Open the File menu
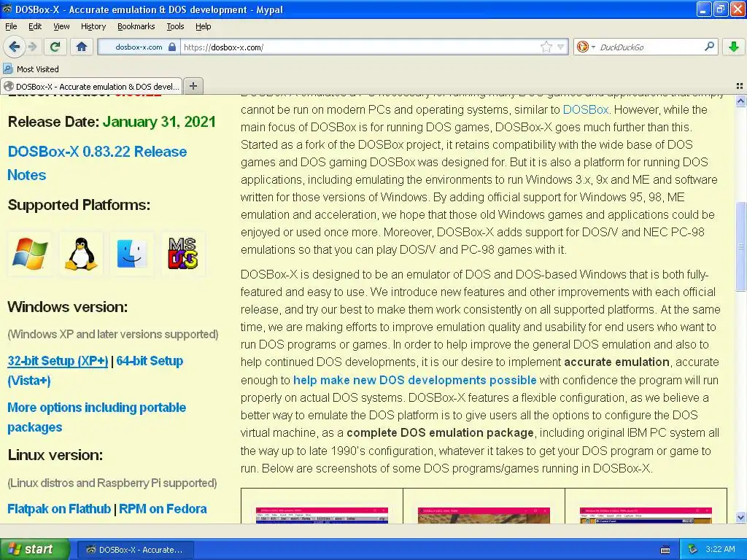Viewport: 747px width, 560px height. coord(11,26)
